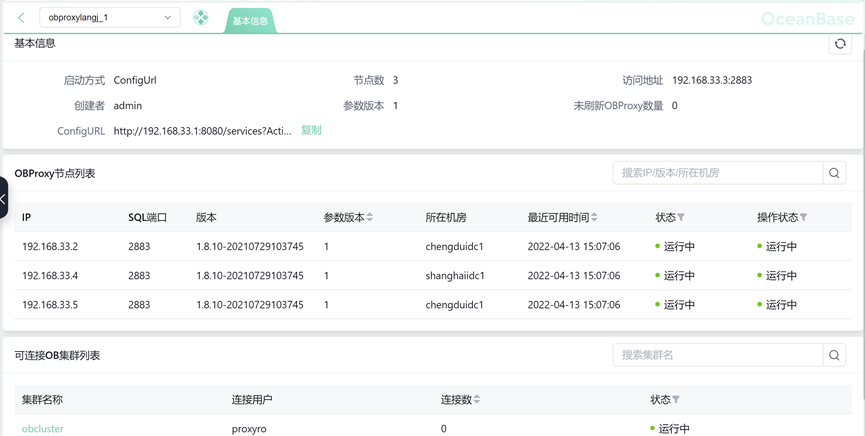The height and width of the screenshot is (436, 865).
Task: Copy the ConfigURL with 复制 link
Action: point(311,130)
